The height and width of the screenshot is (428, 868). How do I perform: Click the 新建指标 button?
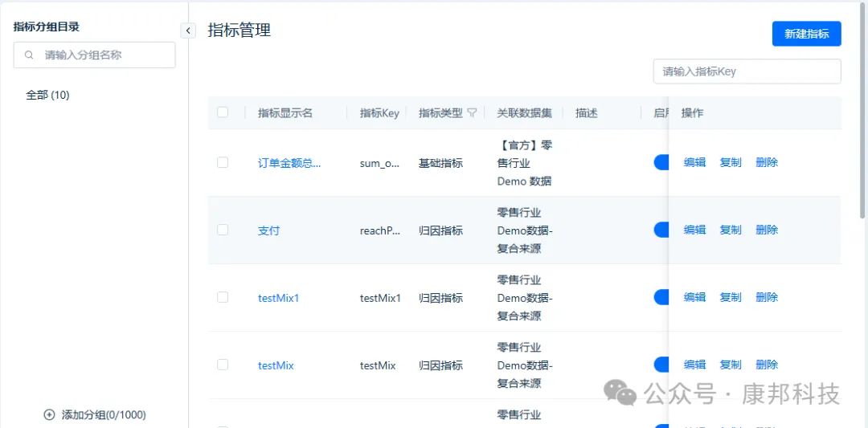point(806,34)
